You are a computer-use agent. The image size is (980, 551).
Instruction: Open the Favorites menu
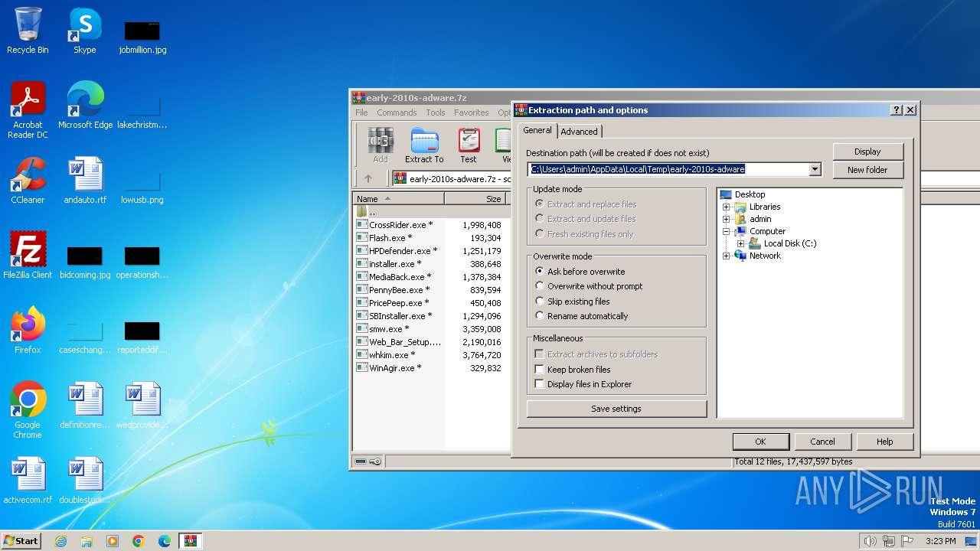point(471,112)
